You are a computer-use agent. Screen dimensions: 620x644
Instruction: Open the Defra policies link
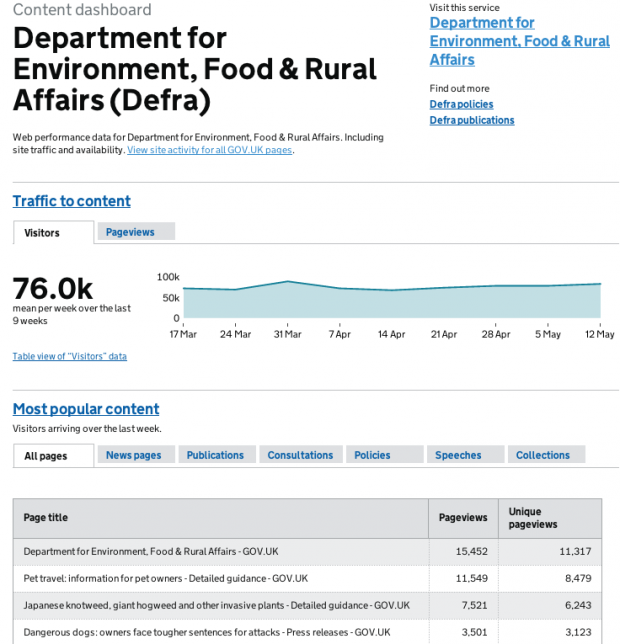[x=461, y=104]
